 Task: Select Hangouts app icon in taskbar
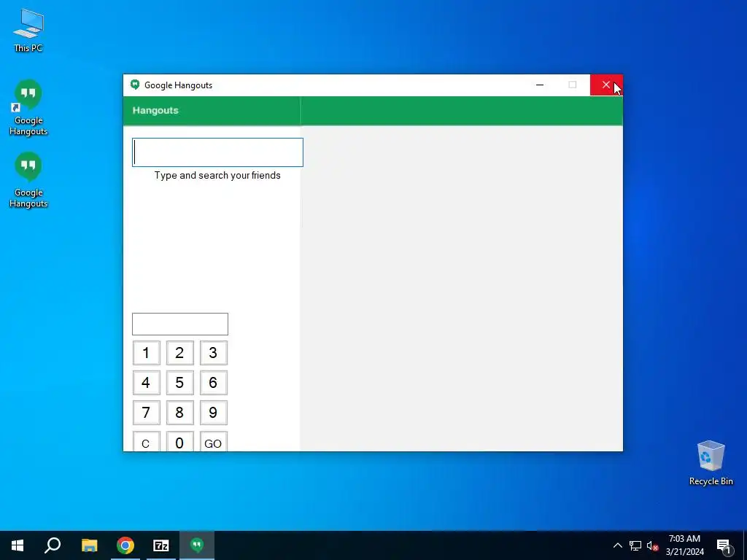point(197,545)
